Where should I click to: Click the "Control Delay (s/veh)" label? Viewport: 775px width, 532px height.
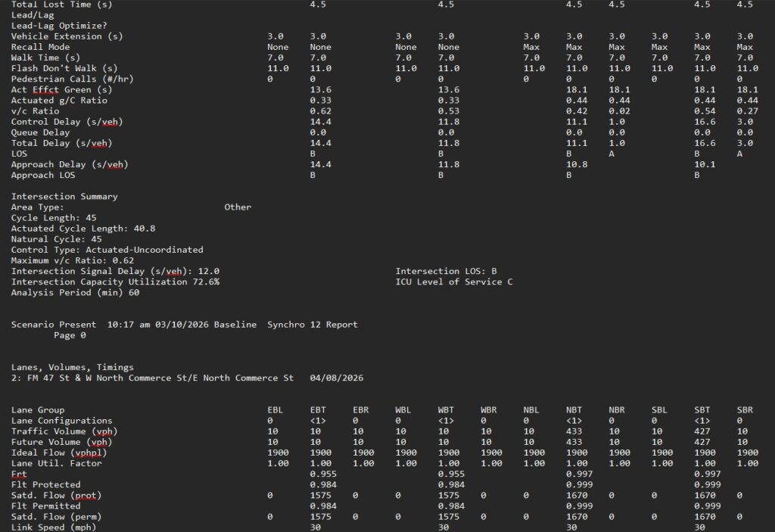click(67, 122)
